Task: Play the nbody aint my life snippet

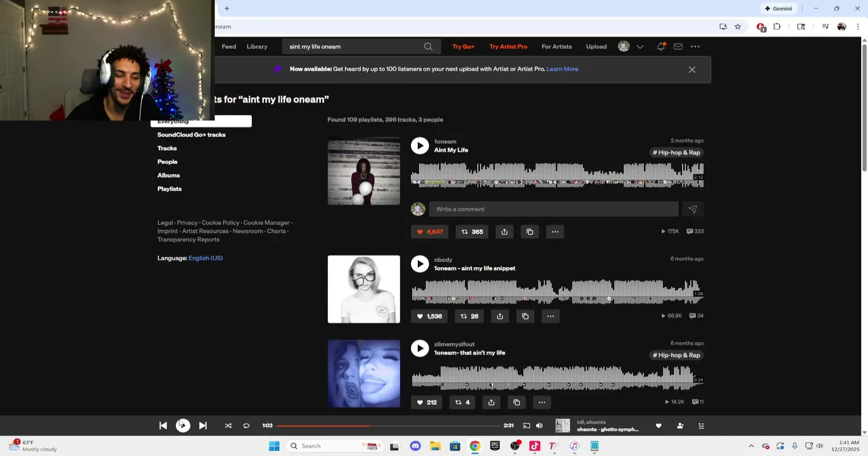Action: tap(420, 264)
